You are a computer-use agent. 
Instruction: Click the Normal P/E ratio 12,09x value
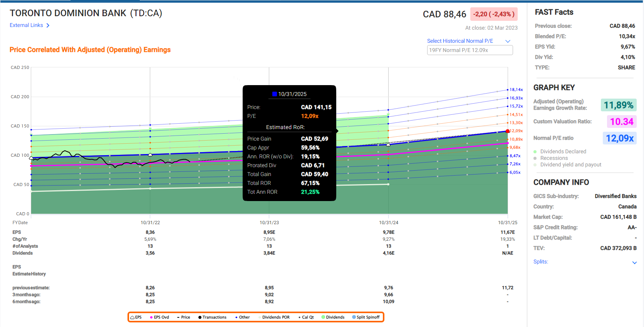pos(619,138)
